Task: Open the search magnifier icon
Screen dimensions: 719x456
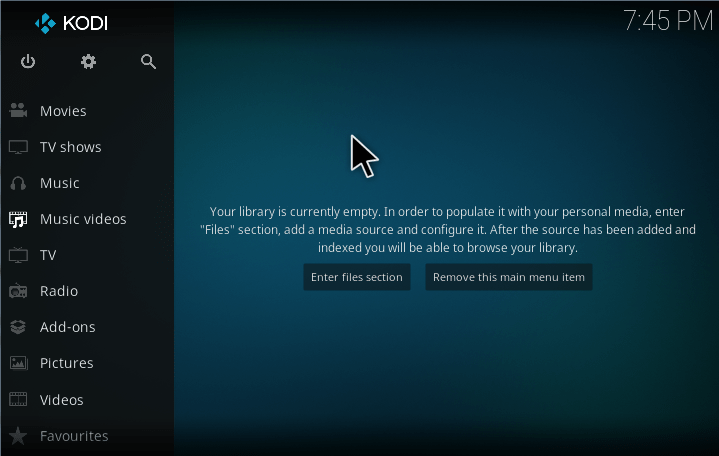Action: coord(148,61)
